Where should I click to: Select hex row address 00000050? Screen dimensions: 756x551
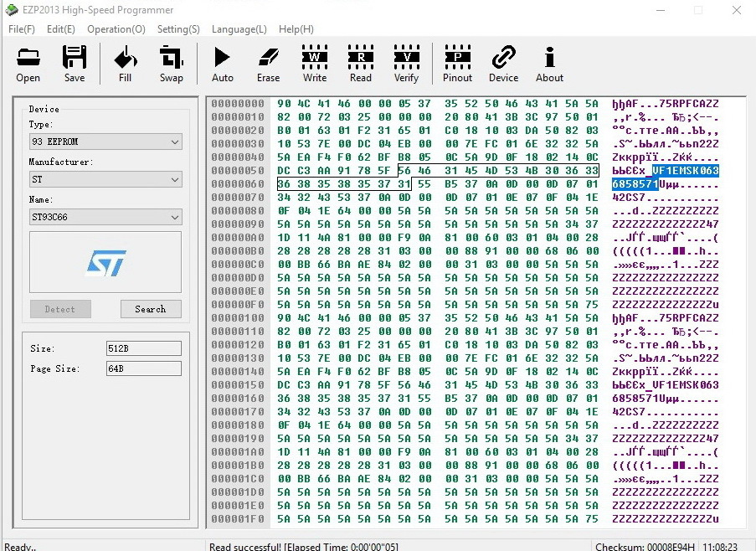[238, 171]
